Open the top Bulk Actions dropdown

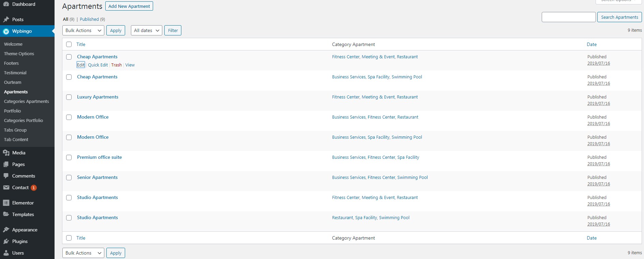[83, 30]
